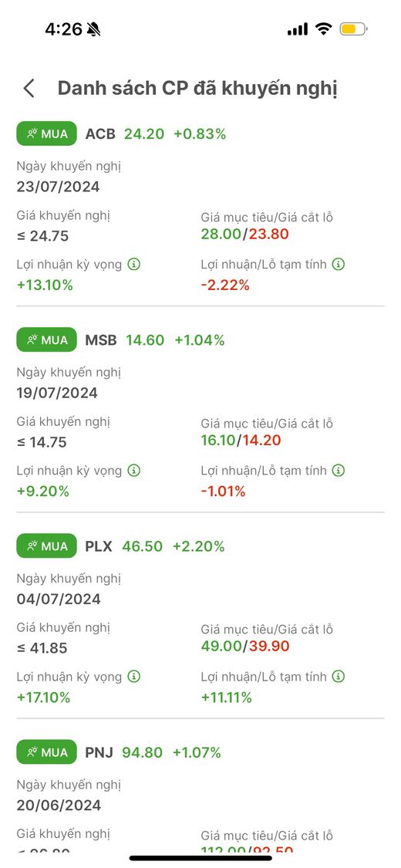Open the PNJ stock ticker
Viewport: 401px width, 868px height.
[99, 752]
